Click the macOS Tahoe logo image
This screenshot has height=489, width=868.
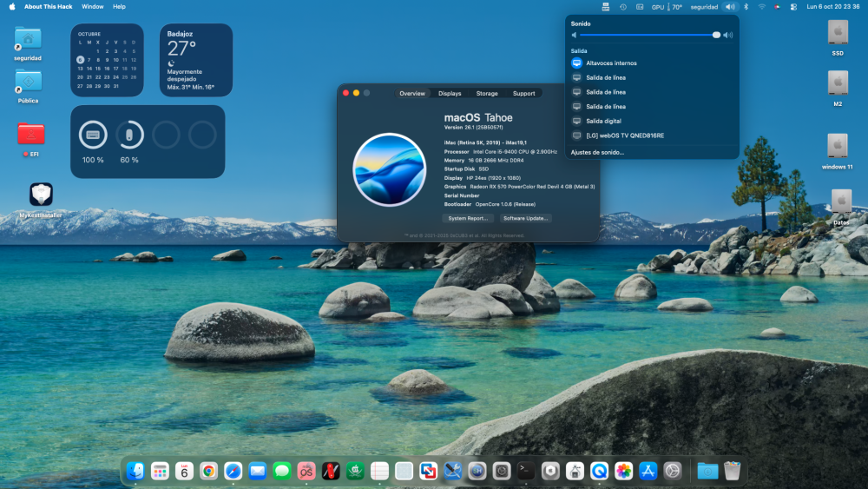click(x=390, y=169)
